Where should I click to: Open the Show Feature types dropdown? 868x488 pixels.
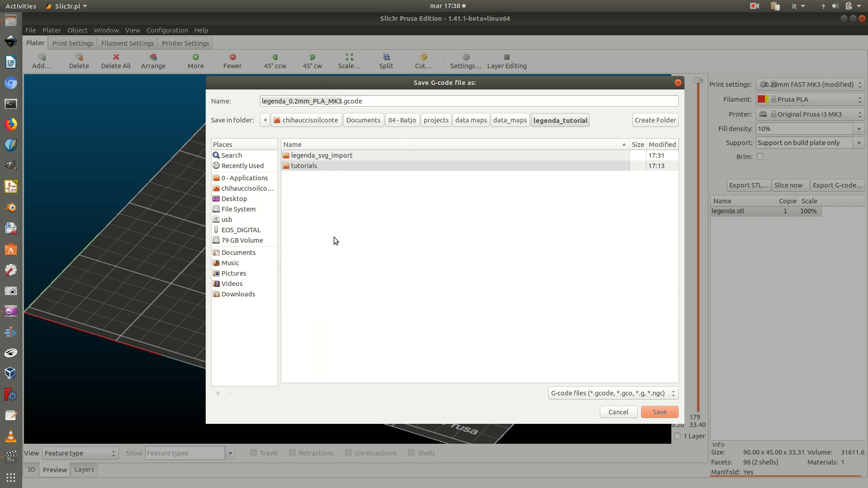230,453
